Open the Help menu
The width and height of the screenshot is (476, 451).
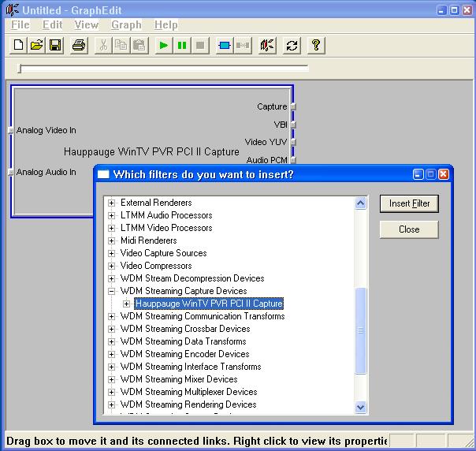click(165, 24)
